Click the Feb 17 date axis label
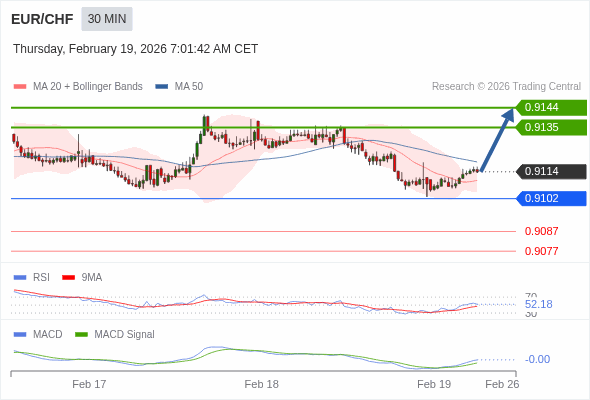The width and height of the screenshot is (590, 400). click(89, 384)
